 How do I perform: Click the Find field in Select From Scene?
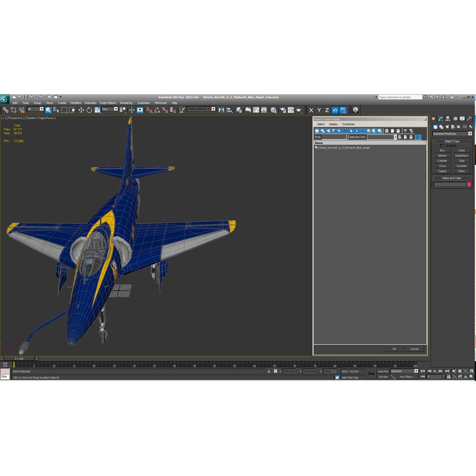[x=334, y=137]
